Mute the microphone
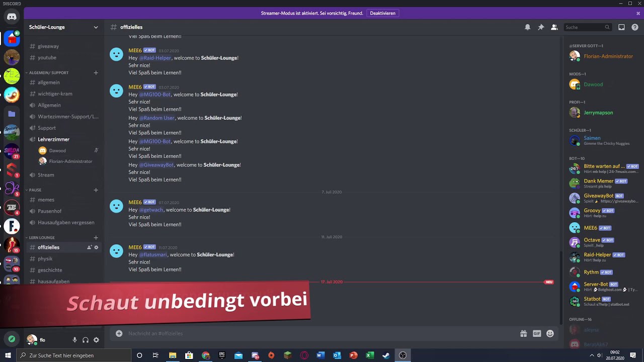The image size is (644, 362). [x=74, y=340]
